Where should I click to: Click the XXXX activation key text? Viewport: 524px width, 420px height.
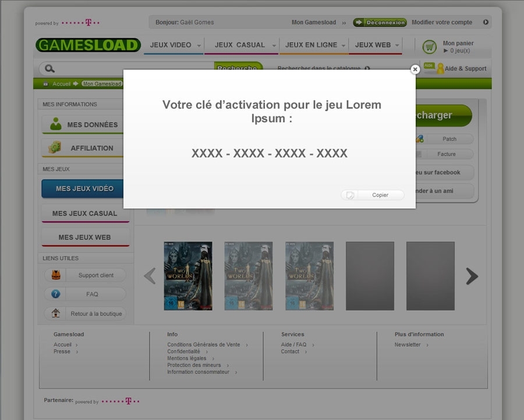point(270,153)
